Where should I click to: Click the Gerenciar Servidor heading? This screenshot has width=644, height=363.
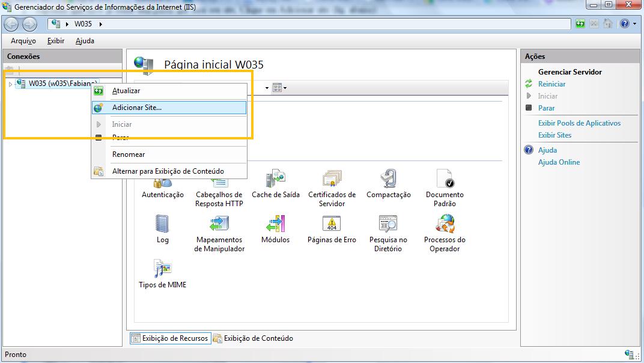pos(570,72)
